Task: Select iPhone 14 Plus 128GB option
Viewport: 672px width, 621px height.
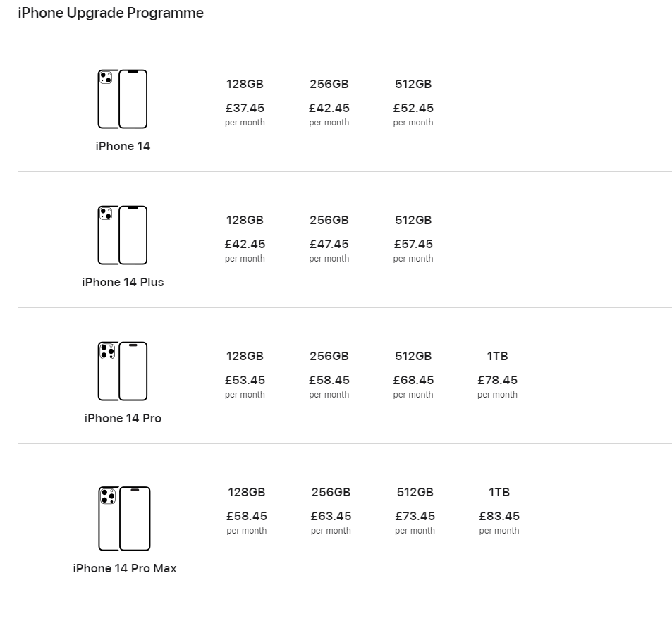Action: click(x=245, y=239)
